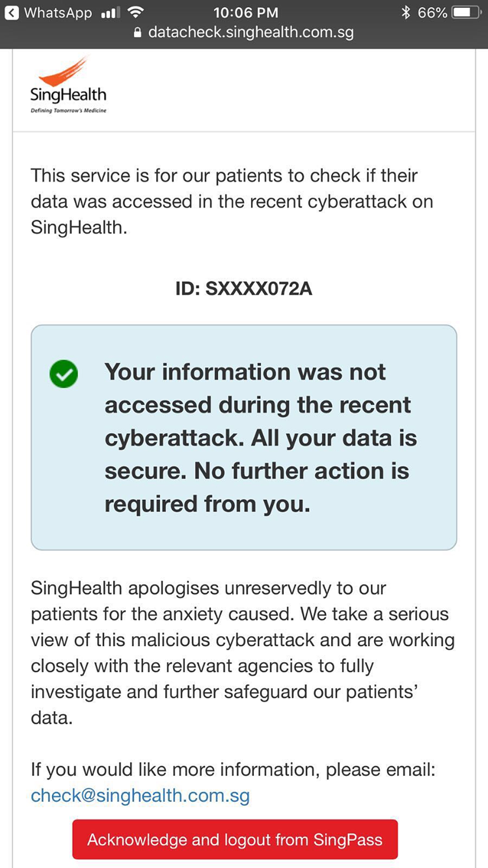Screen dimensions: 488x868
Task: Tap the 'information was not accessed' message
Action: click(260, 437)
